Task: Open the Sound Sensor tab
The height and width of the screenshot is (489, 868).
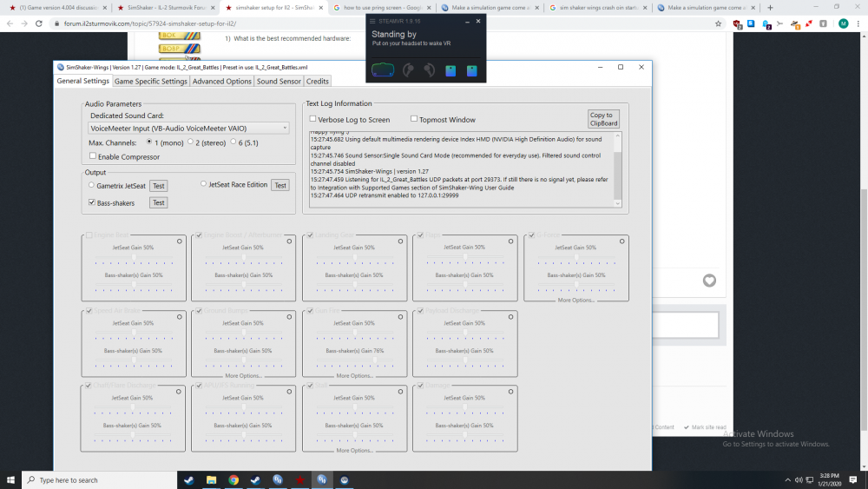Action: tap(279, 82)
